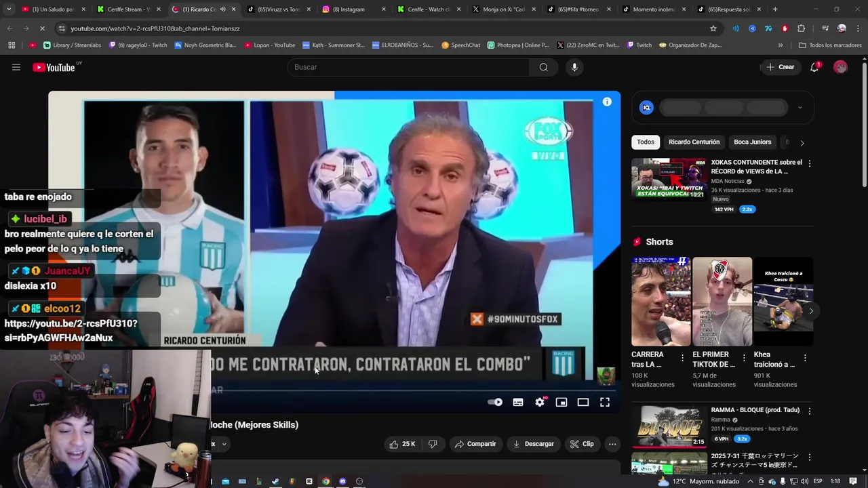Open Todos los marcadores folder
The height and width of the screenshot is (488, 868).
[x=830, y=45]
